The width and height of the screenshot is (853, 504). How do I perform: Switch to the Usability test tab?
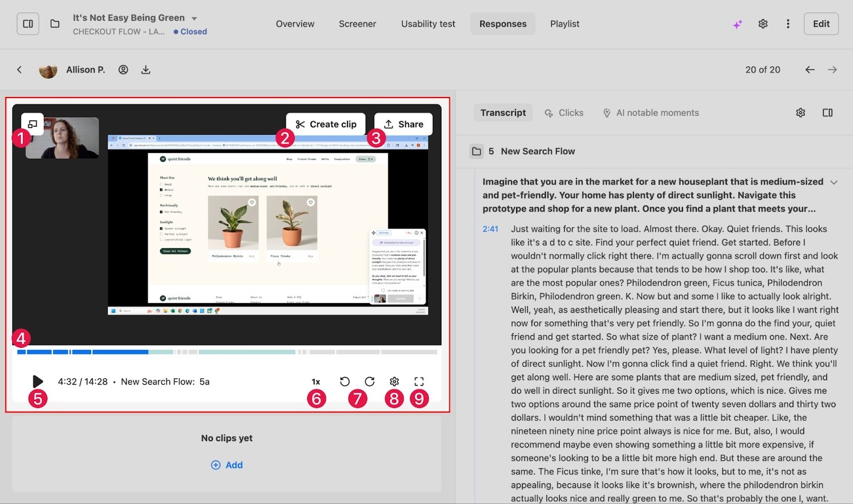428,24
